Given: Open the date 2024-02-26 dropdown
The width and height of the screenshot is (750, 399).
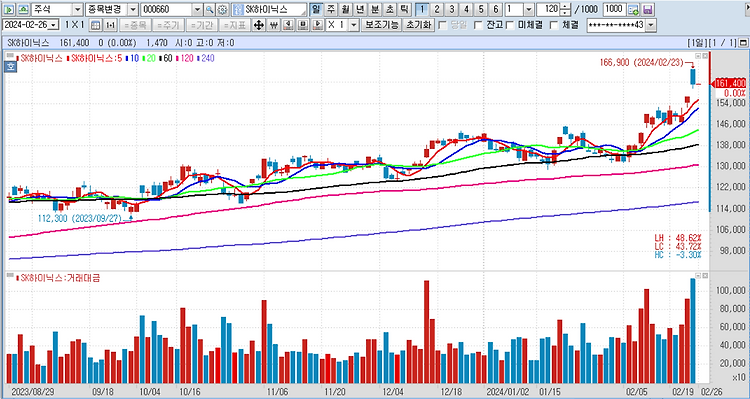Looking at the screenshot, I should point(54,25).
